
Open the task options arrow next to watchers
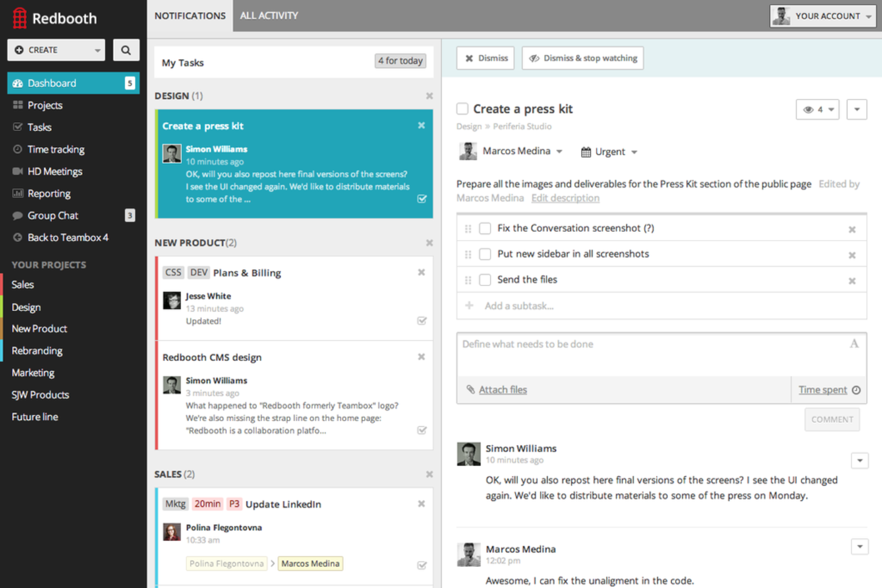pos(857,110)
